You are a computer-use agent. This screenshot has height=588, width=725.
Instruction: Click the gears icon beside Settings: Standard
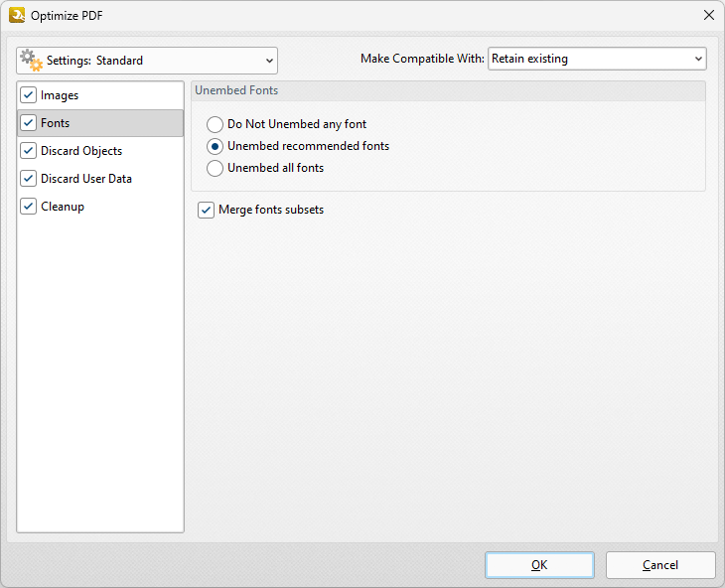click(32, 61)
